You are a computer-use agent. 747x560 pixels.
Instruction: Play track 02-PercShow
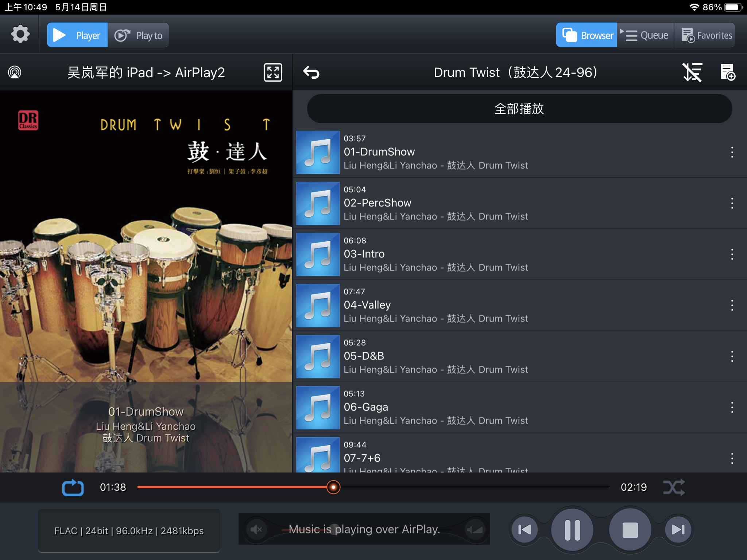coord(519,203)
